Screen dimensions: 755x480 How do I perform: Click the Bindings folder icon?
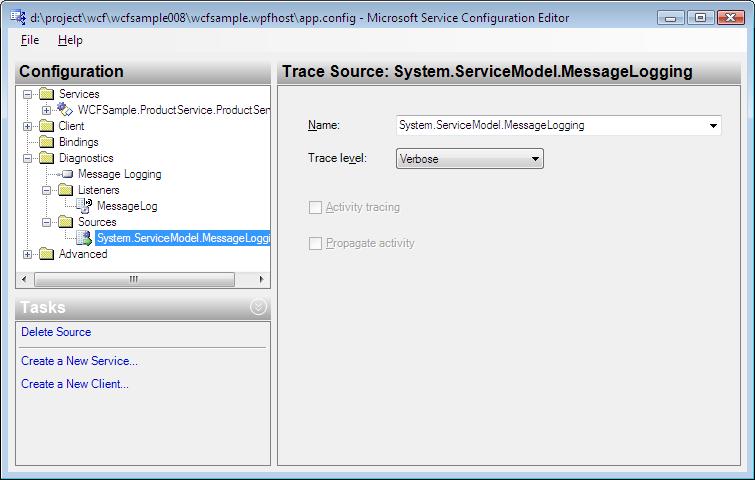(x=46, y=142)
